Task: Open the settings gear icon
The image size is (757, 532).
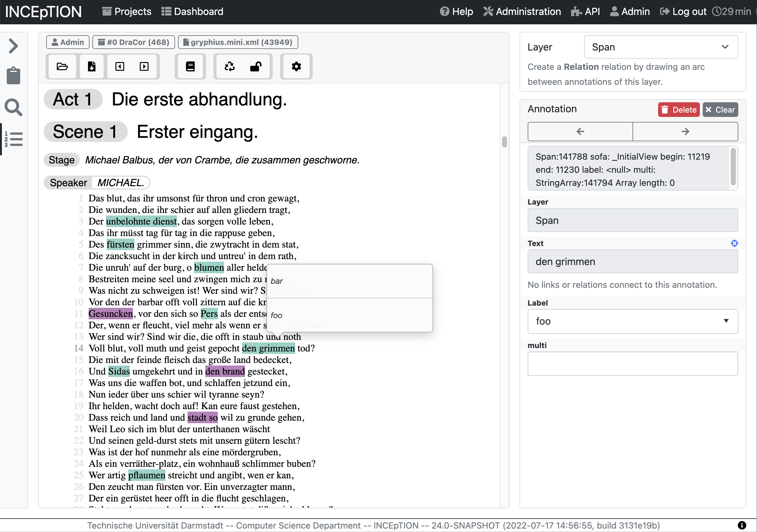Action: point(296,66)
